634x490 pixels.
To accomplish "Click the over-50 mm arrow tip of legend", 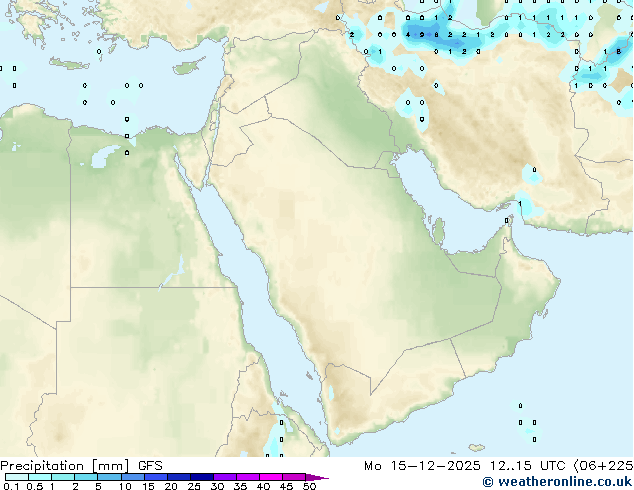I will click(317, 478).
